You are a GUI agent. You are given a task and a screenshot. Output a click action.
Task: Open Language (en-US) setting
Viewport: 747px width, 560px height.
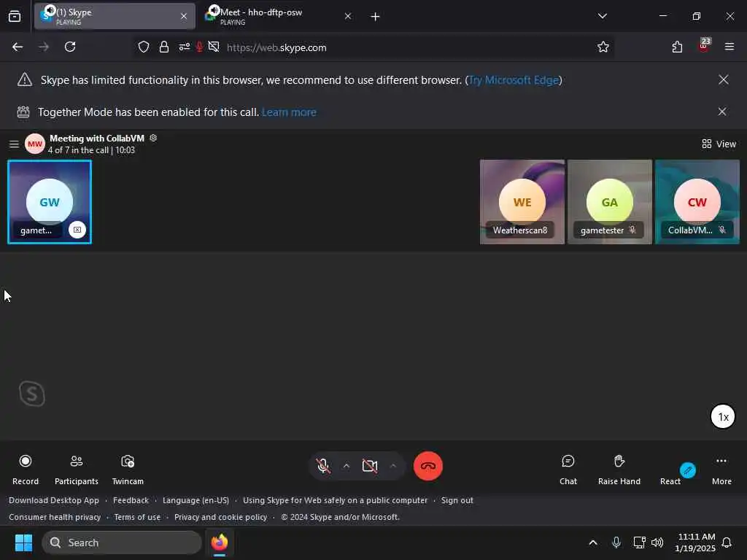point(196,500)
